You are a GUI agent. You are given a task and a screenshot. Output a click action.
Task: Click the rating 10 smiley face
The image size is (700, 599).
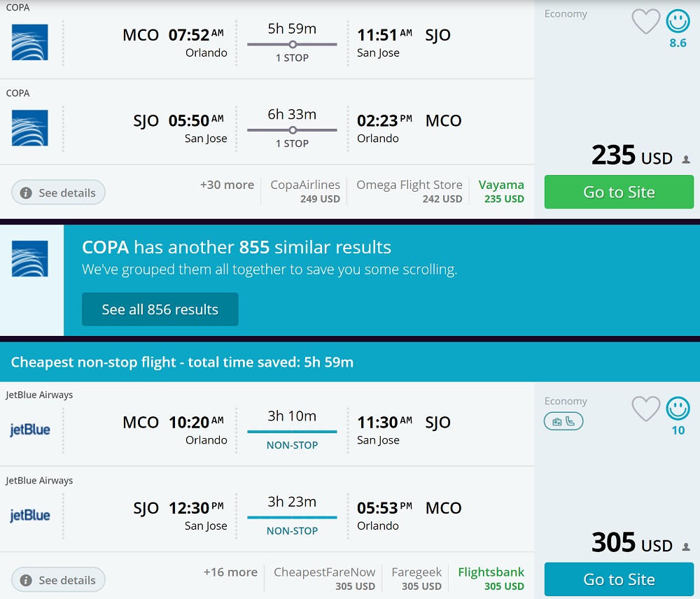tap(678, 408)
